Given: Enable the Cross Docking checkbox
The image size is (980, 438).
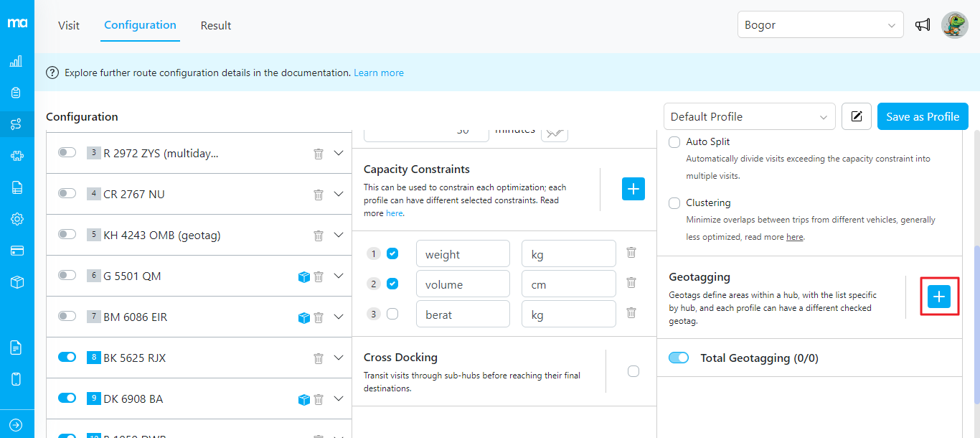Looking at the screenshot, I should click(633, 371).
